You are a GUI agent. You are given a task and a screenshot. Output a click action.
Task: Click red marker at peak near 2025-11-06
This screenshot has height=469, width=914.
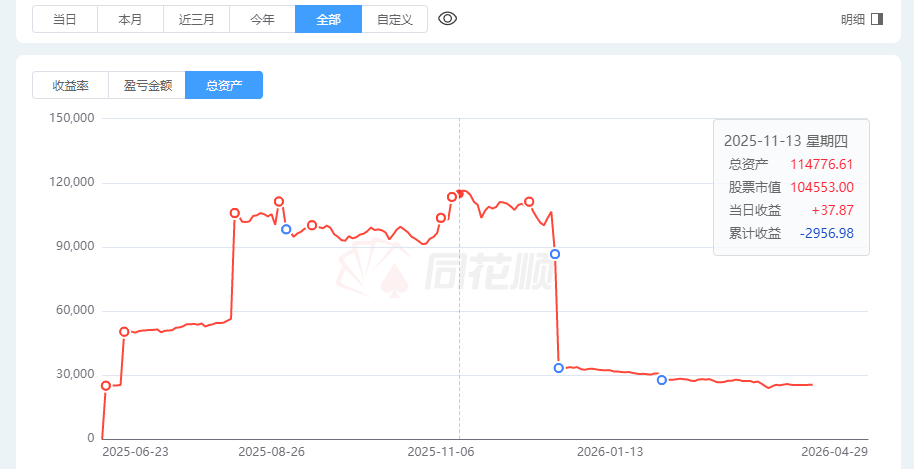pyautogui.click(x=452, y=197)
